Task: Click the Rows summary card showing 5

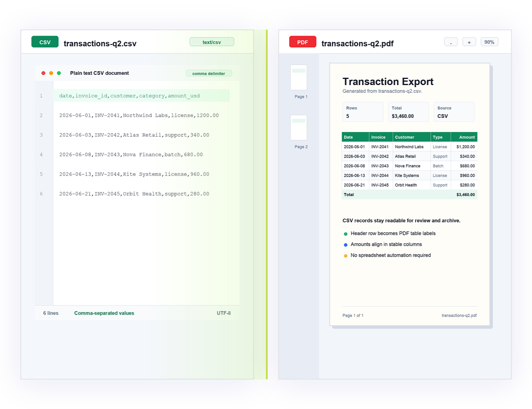Action: pos(363,112)
